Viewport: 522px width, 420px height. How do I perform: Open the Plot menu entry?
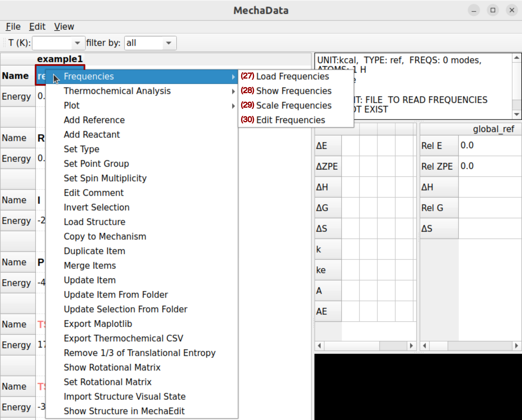pos(142,106)
